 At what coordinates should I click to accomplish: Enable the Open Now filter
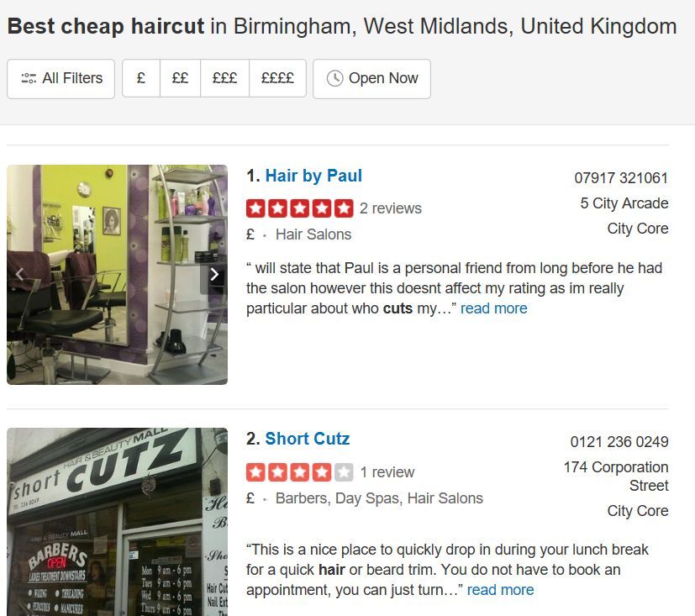click(x=371, y=79)
